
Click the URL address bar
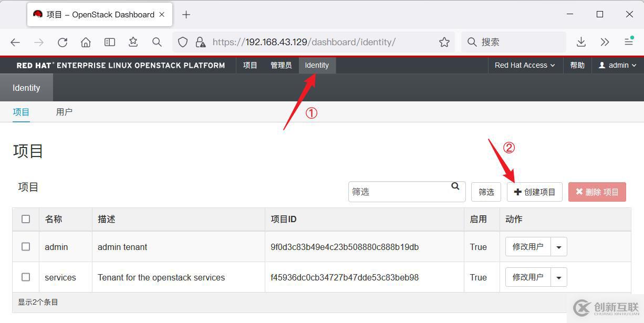click(x=314, y=42)
